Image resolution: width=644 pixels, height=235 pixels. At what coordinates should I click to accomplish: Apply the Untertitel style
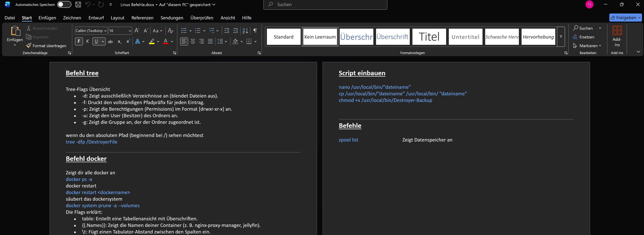(x=465, y=37)
